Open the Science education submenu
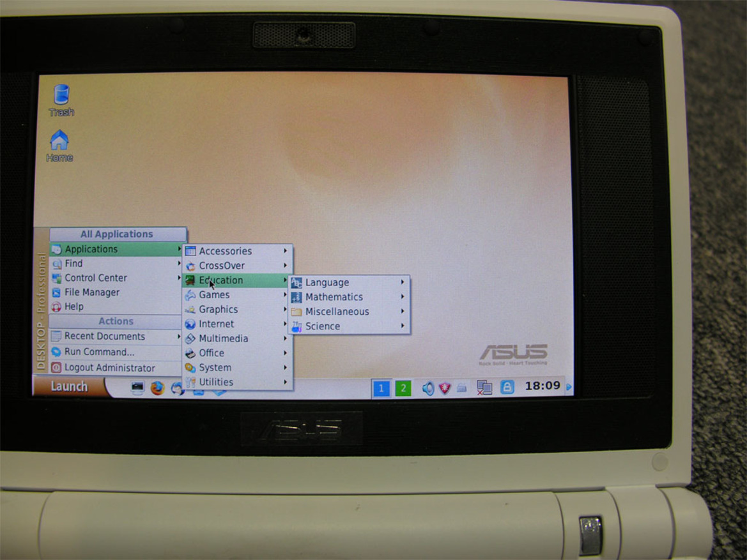This screenshot has width=747, height=560. click(350, 326)
